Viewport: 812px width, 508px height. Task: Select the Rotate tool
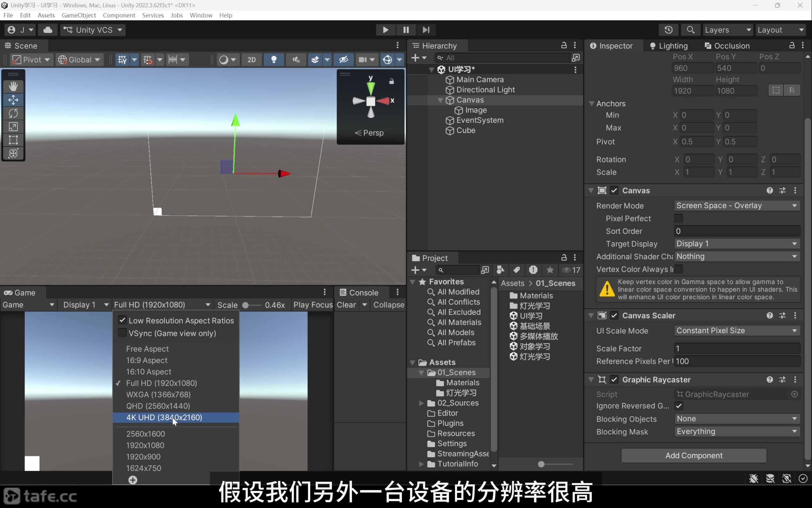coord(13,113)
